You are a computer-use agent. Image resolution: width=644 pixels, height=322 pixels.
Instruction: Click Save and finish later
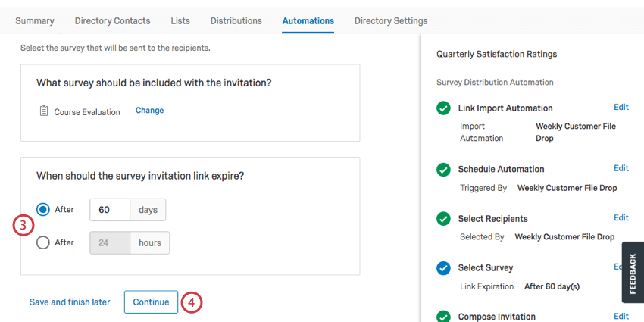70,302
